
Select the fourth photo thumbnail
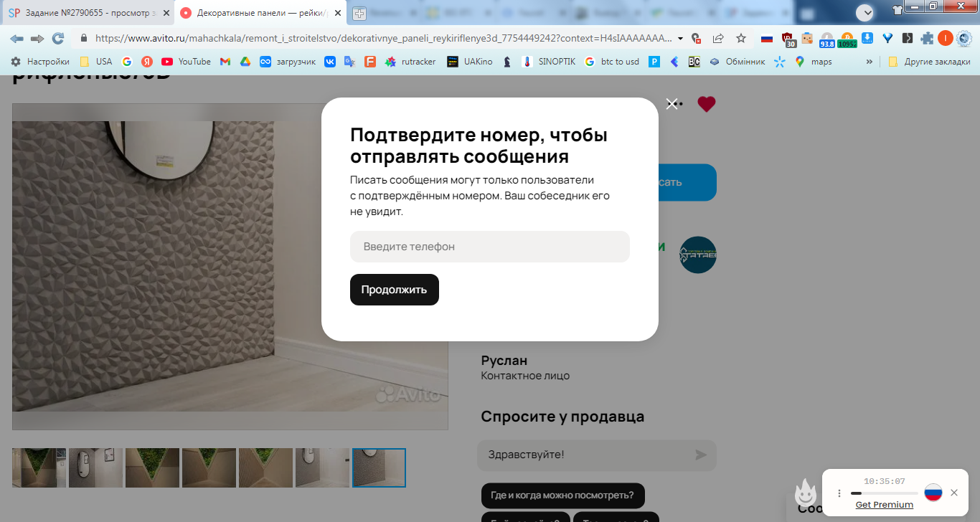(209, 468)
